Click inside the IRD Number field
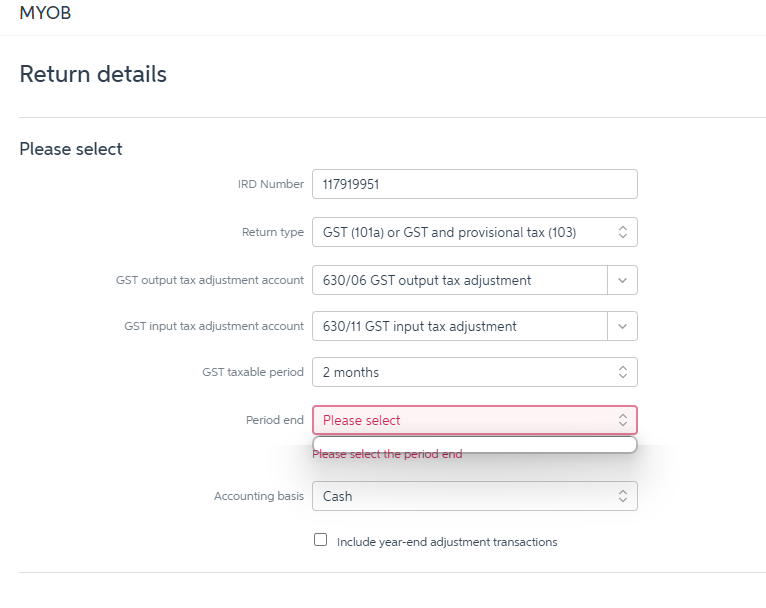The width and height of the screenshot is (766, 608). tap(474, 185)
